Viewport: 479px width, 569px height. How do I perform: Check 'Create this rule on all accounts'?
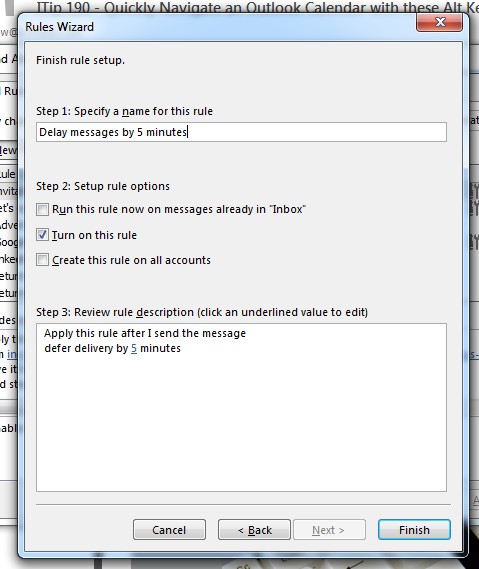coord(42,260)
